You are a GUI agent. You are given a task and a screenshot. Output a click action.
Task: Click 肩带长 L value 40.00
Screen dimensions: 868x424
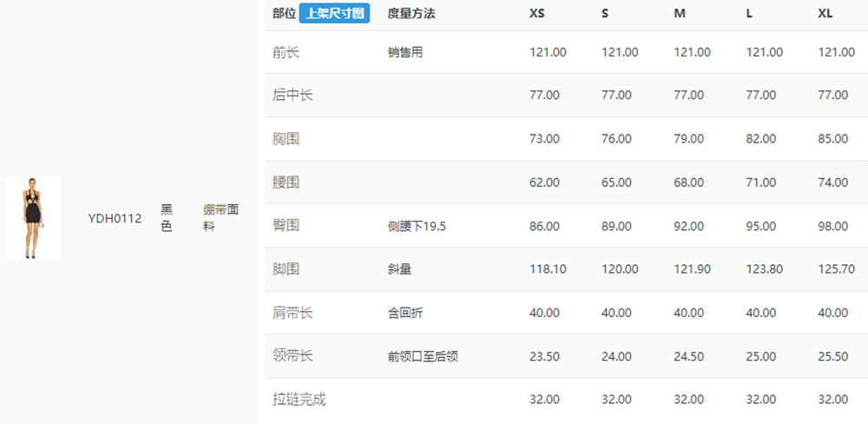pos(760,313)
